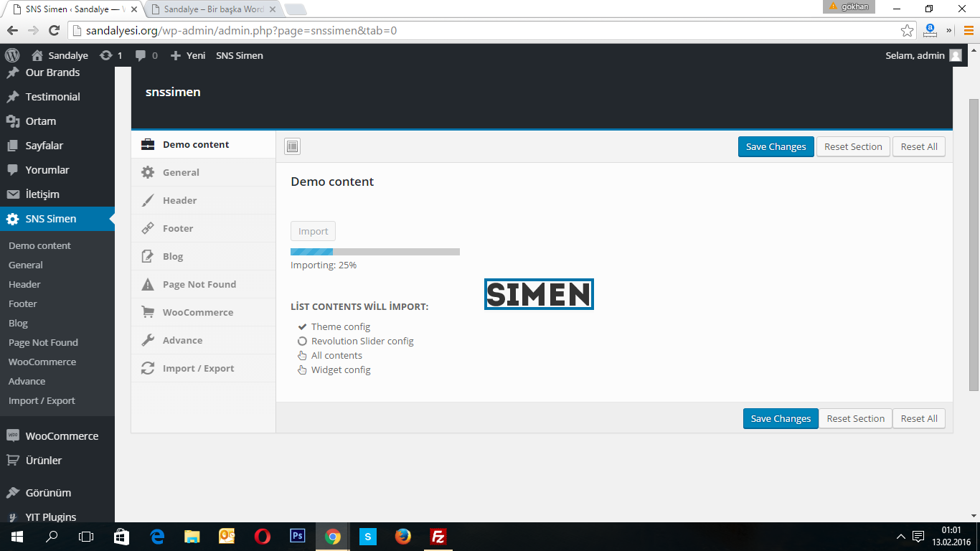Switch to the Import / Export section

click(198, 368)
